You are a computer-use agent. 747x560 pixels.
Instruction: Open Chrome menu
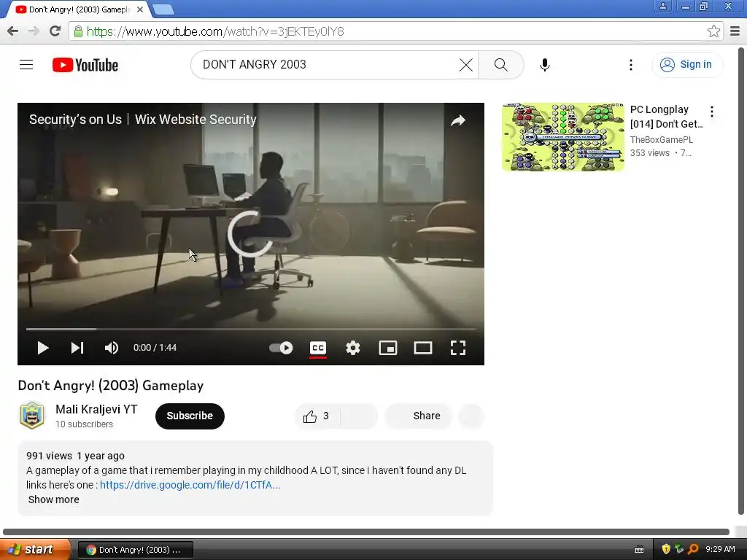click(x=735, y=31)
